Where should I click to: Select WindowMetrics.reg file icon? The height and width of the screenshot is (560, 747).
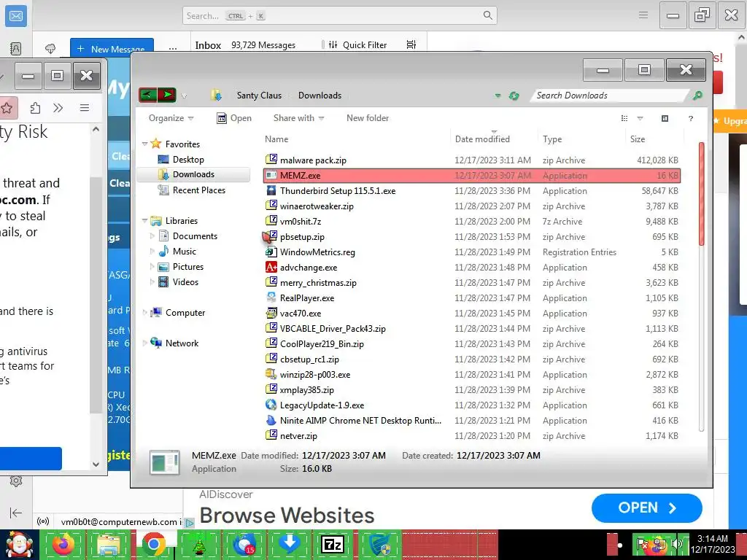271,252
